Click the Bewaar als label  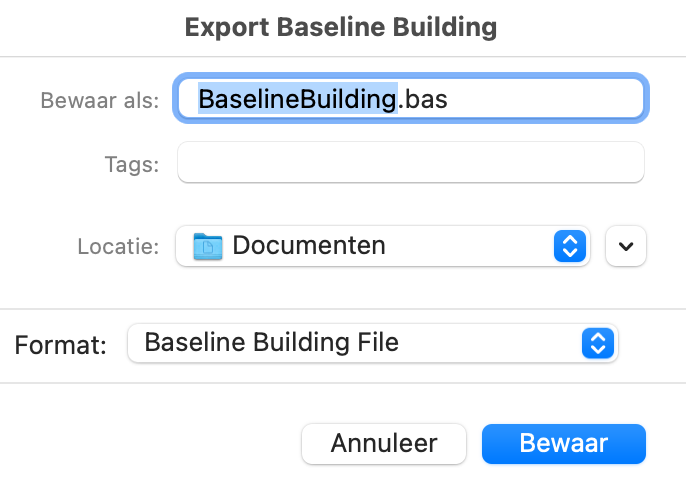100,100
